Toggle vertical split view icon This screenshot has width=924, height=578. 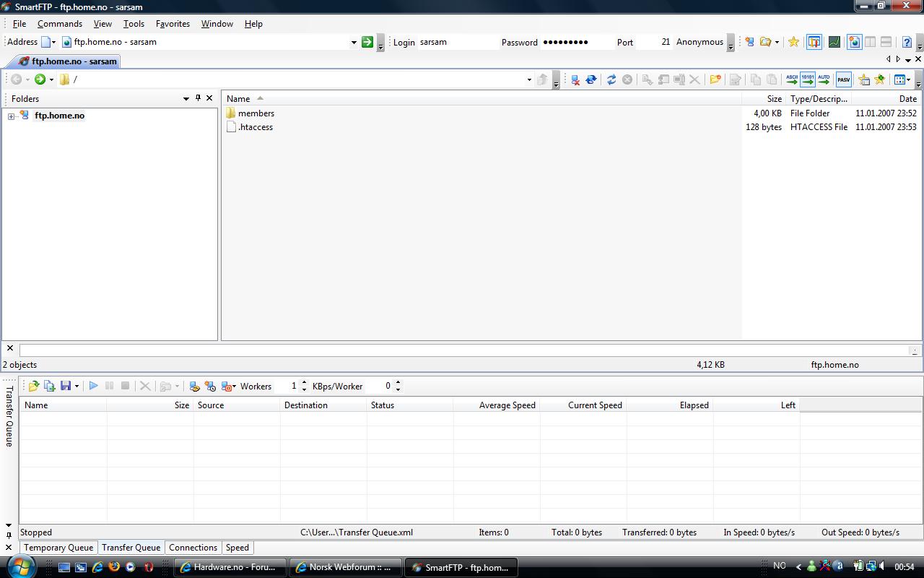click(x=871, y=42)
